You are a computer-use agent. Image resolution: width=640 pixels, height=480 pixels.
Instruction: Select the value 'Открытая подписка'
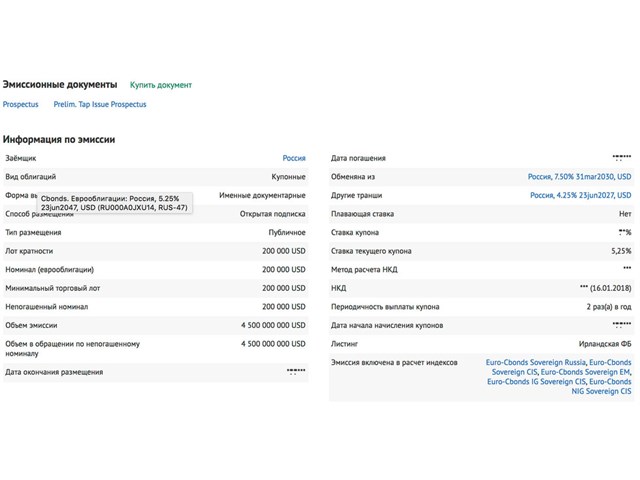[272, 214]
